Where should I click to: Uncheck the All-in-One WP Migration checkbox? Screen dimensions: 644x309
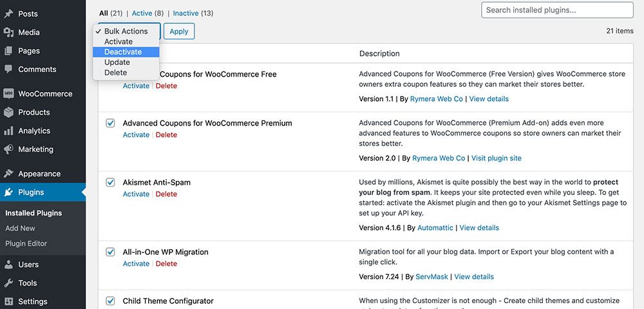[x=111, y=252]
